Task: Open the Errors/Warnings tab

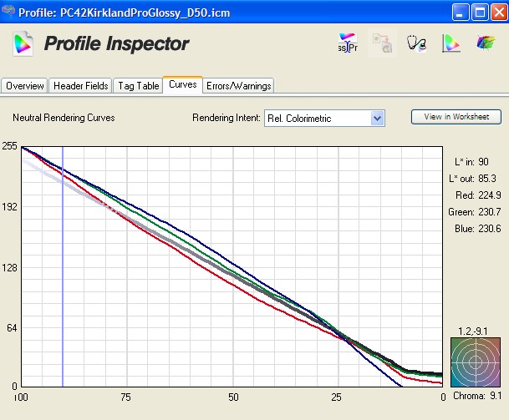Action: click(239, 85)
